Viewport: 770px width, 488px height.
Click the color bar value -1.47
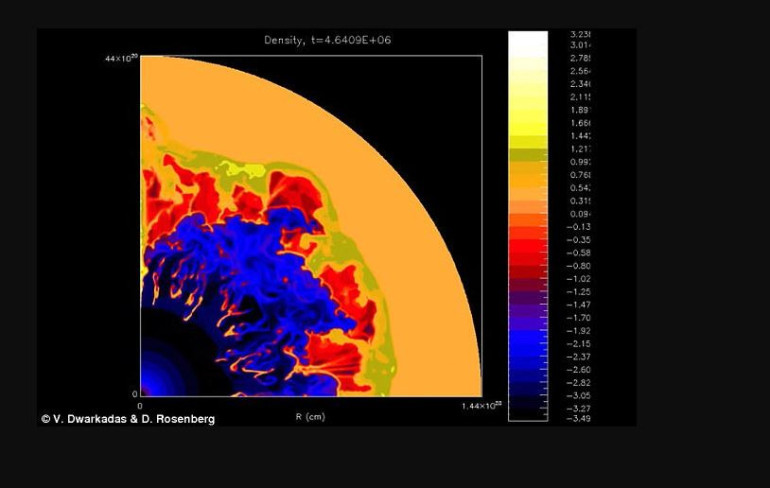(x=578, y=305)
